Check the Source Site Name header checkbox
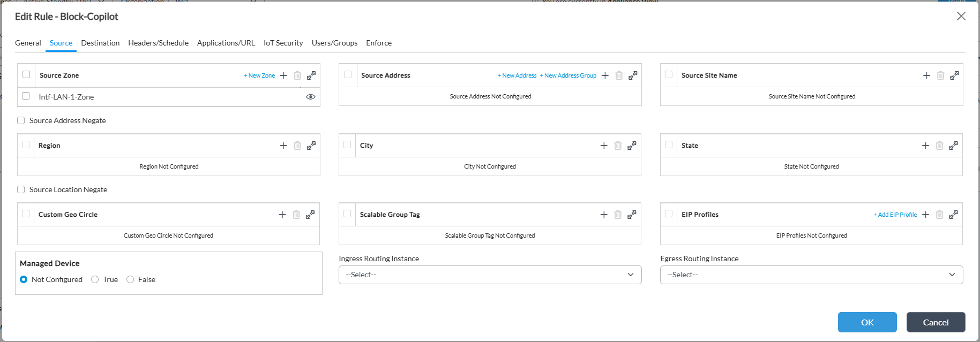The height and width of the screenshot is (342, 980). pyautogui.click(x=669, y=74)
